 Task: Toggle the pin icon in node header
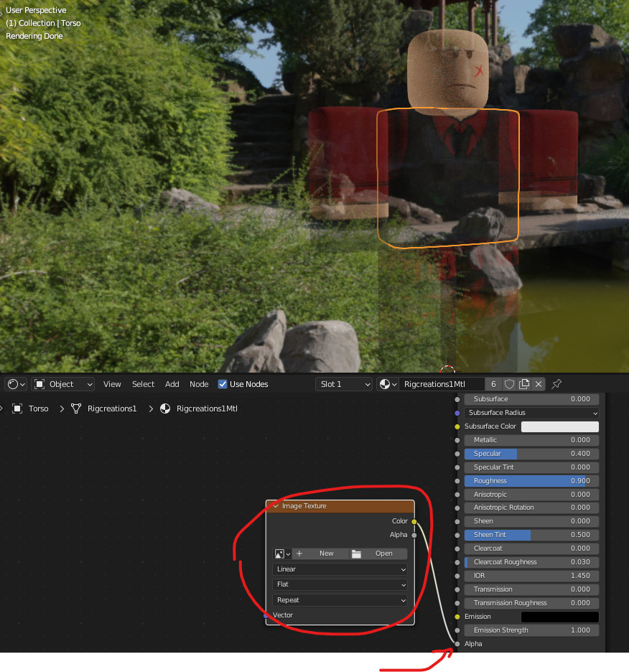(556, 384)
